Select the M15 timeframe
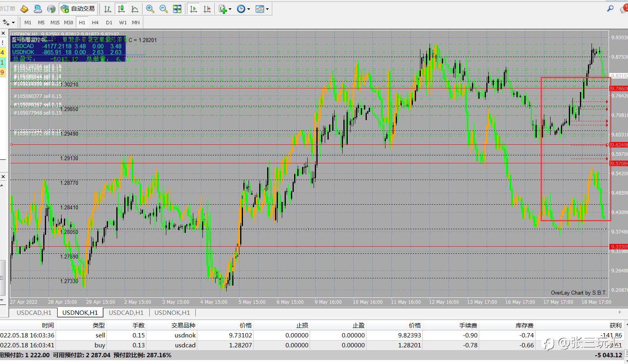Viewport: 628px width, 364px height. [55, 23]
